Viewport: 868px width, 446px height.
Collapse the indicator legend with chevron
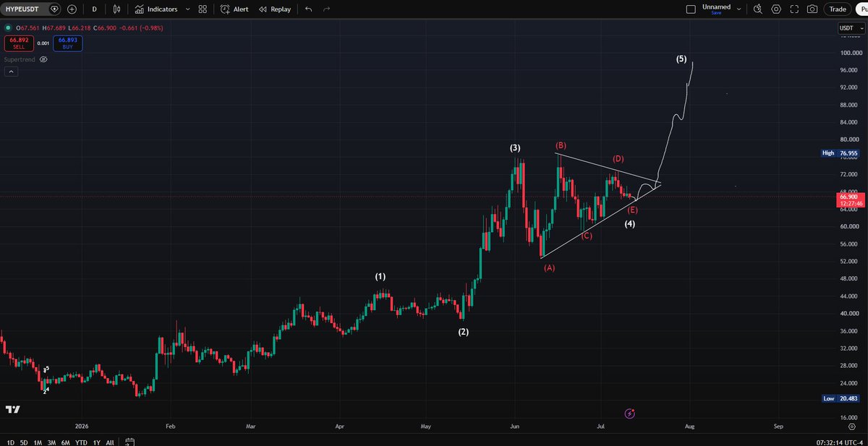11,72
